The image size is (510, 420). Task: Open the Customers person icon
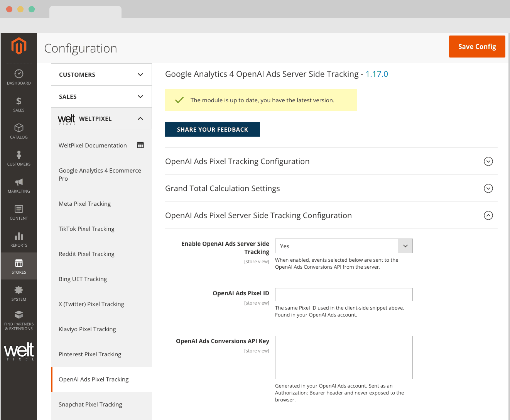click(x=19, y=155)
